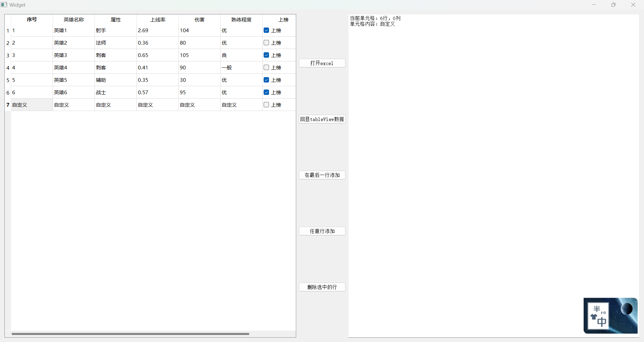Click the 序号 column header
The width and height of the screenshot is (644, 342).
click(32, 19)
